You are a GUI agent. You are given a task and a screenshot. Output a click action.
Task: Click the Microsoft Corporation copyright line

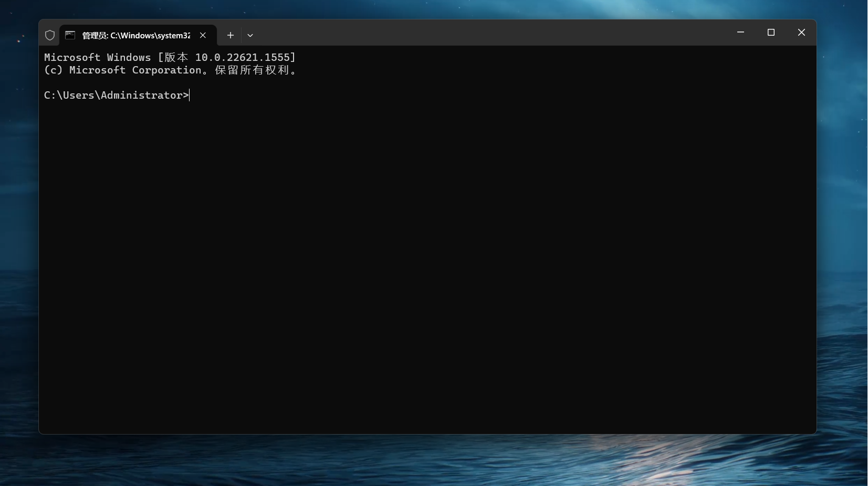[x=171, y=70]
